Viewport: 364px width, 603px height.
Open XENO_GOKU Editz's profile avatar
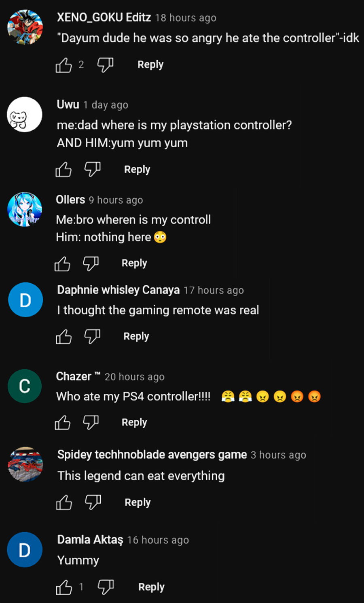click(x=25, y=27)
